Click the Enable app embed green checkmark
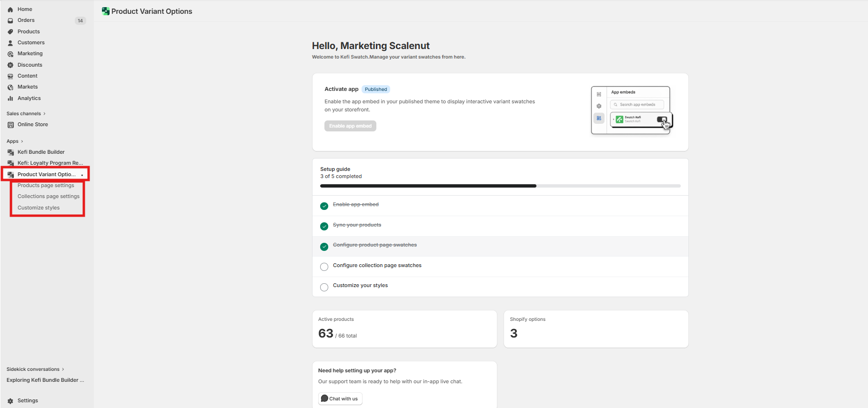This screenshot has height=408, width=868. pyautogui.click(x=324, y=206)
